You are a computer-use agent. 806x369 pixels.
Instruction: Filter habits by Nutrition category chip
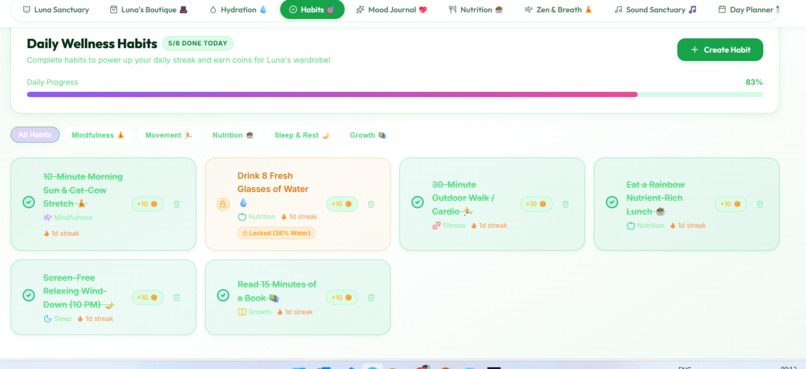click(233, 135)
